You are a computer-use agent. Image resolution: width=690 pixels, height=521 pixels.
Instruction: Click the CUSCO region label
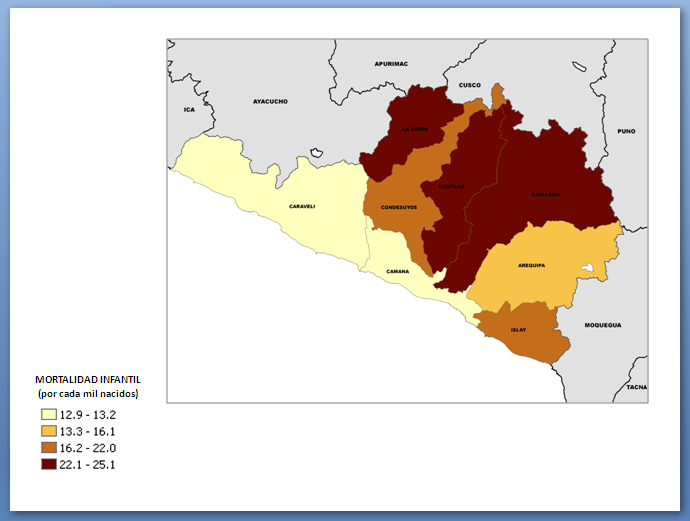pos(470,85)
